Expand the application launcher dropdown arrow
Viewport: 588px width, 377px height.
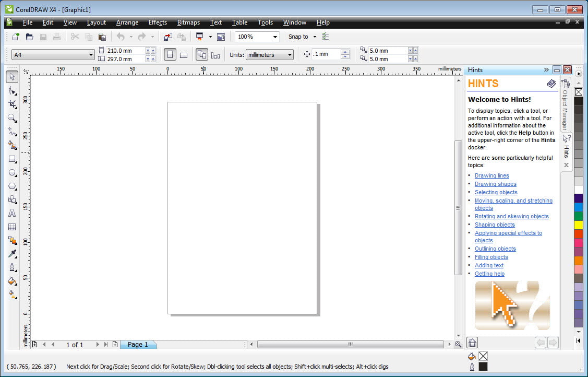pos(210,37)
